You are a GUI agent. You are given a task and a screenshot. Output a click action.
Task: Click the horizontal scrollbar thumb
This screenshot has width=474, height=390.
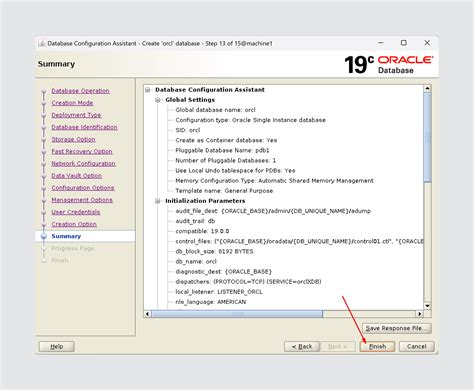click(237, 314)
